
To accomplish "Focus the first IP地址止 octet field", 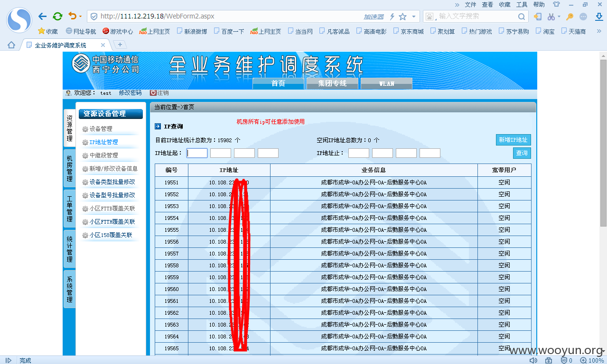I will pyautogui.click(x=359, y=153).
